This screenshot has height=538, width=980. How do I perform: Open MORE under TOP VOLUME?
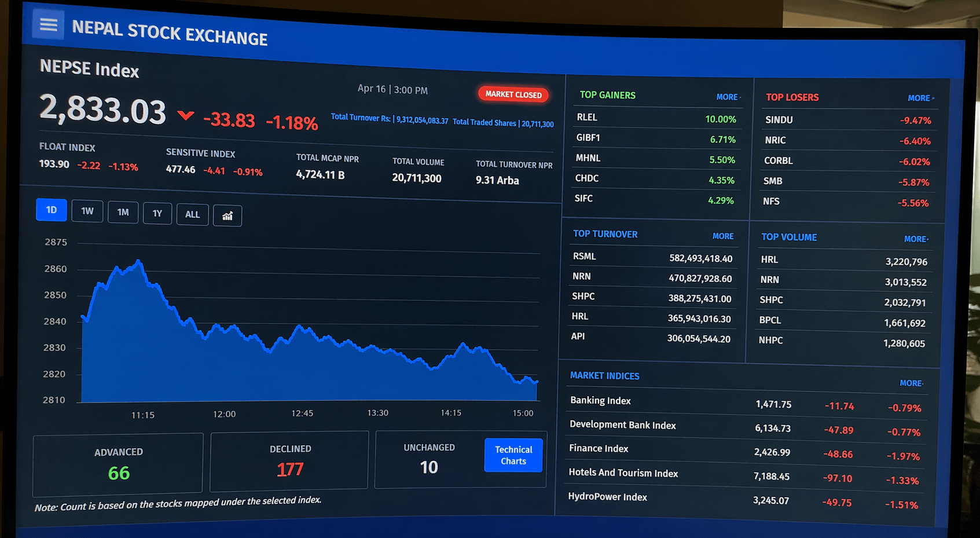click(x=915, y=239)
